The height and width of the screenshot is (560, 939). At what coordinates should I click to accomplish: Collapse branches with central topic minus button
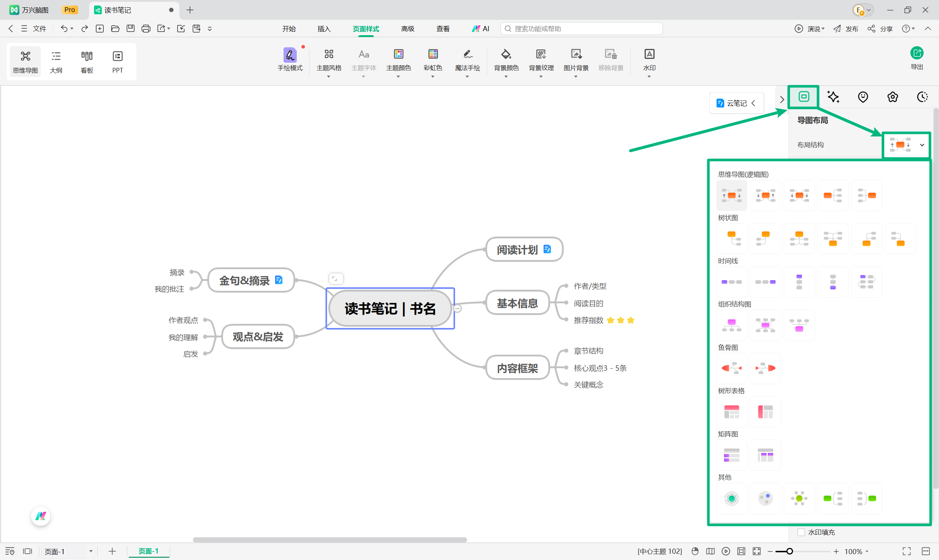[x=457, y=308]
